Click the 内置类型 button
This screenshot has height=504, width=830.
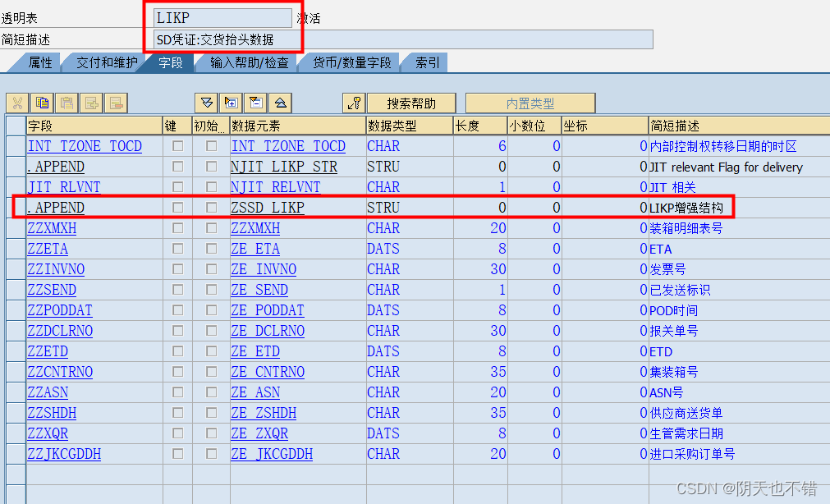tap(531, 103)
